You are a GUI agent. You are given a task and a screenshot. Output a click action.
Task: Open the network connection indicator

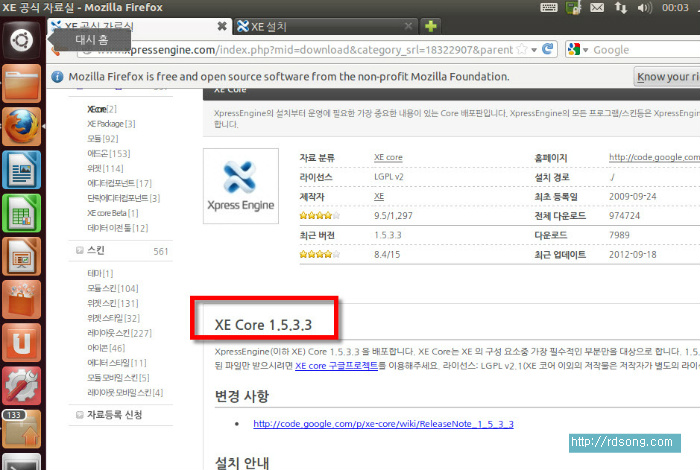(621, 8)
